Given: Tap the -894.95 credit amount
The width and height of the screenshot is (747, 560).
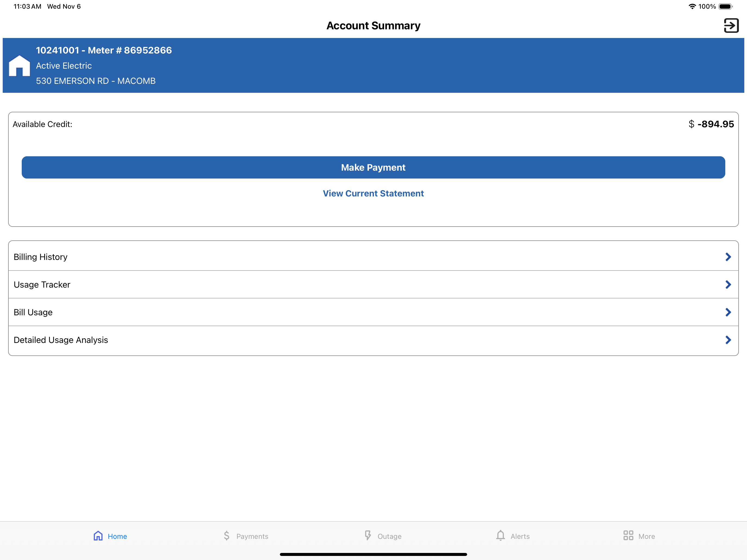Looking at the screenshot, I should point(716,124).
